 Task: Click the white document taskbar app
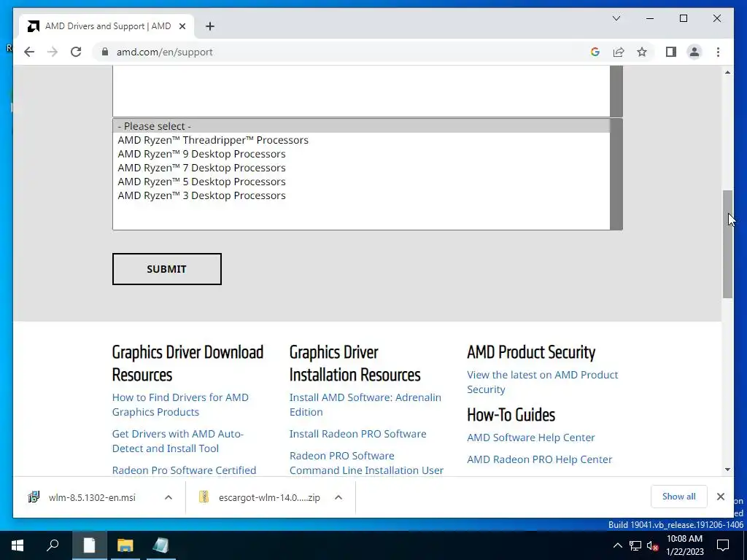pyautogui.click(x=89, y=545)
